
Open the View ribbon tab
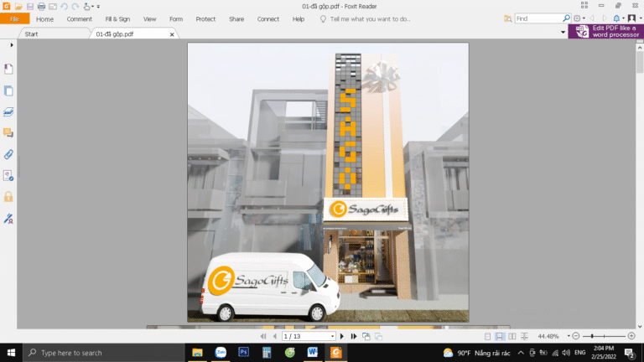(149, 19)
